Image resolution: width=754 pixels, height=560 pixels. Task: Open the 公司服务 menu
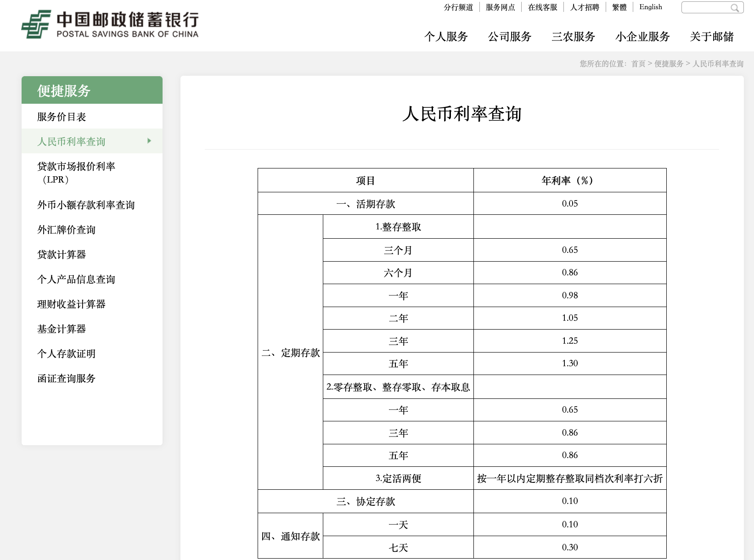coord(510,37)
